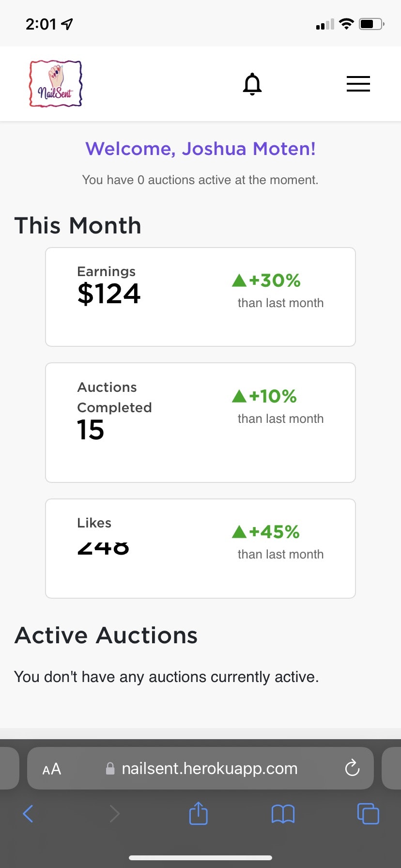Tap the lock icon in address bar
This screenshot has height=868, width=401.
click(110, 768)
